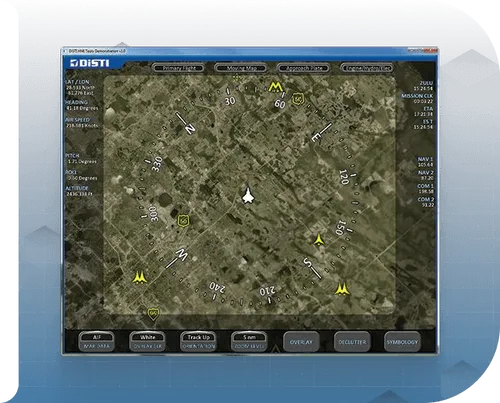This screenshot has width=500, height=403.
Task: Click the yellow highway shield near the 60 heading
Action: [297, 99]
